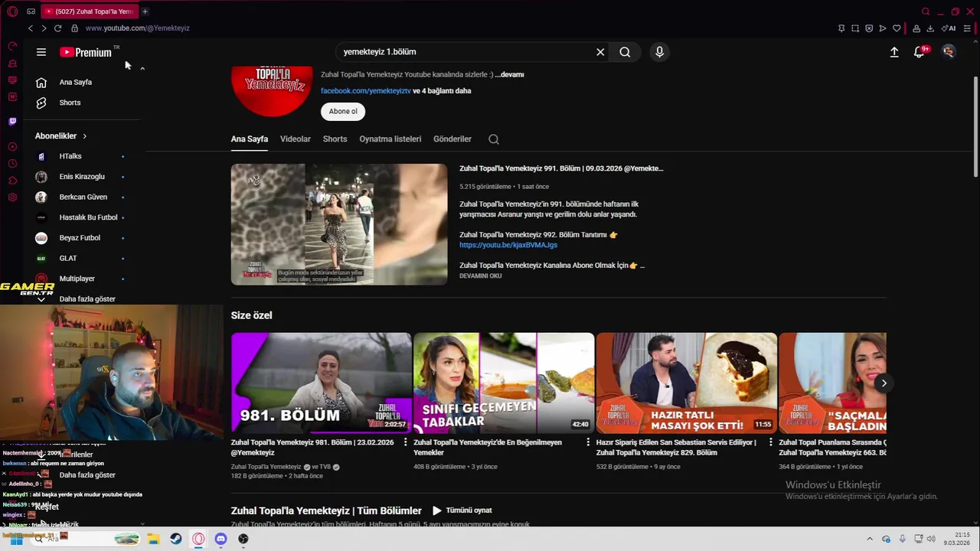Viewport: 980px width, 551px height.
Task: Go back with the browser arrow
Action: (x=31, y=28)
